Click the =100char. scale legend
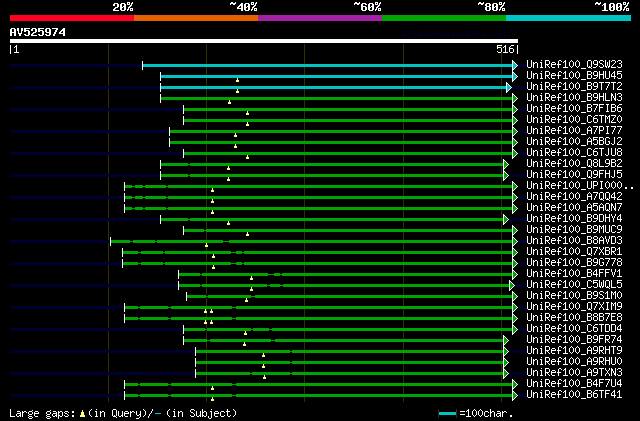This screenshot has width=640, height=421. [x=476, y=413]
